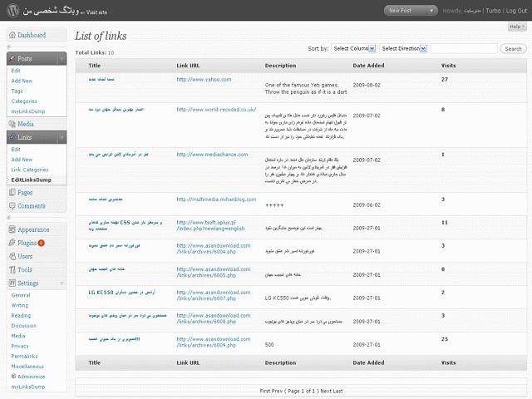This screenshot has width=532, height=399.
Task: Click the Users menu icon
Action: (12, 256)
